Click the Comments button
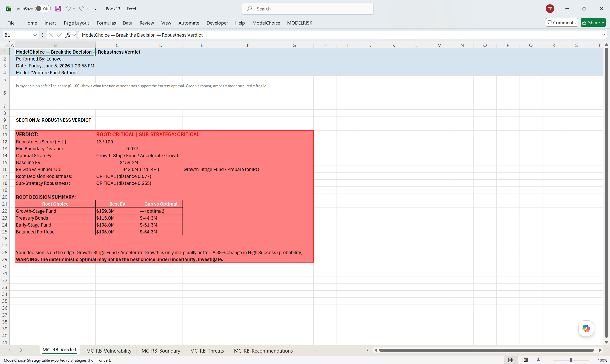 pyautogui.click(x=561, y=23)
